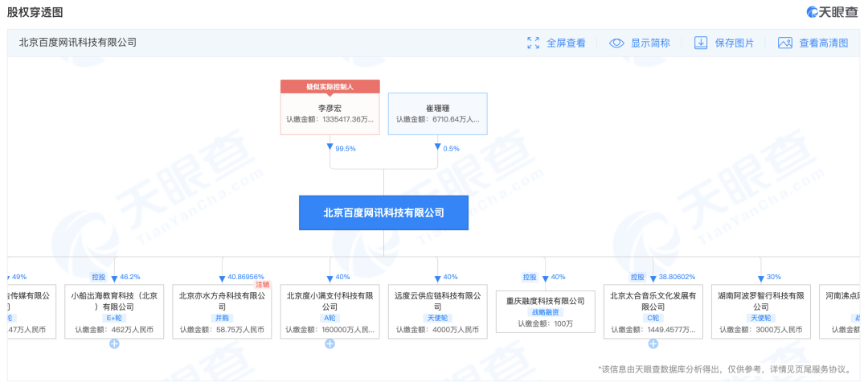
Task: Toggle 显示简称 short name display
Action: pyautogui.click(x=650, y=43)
